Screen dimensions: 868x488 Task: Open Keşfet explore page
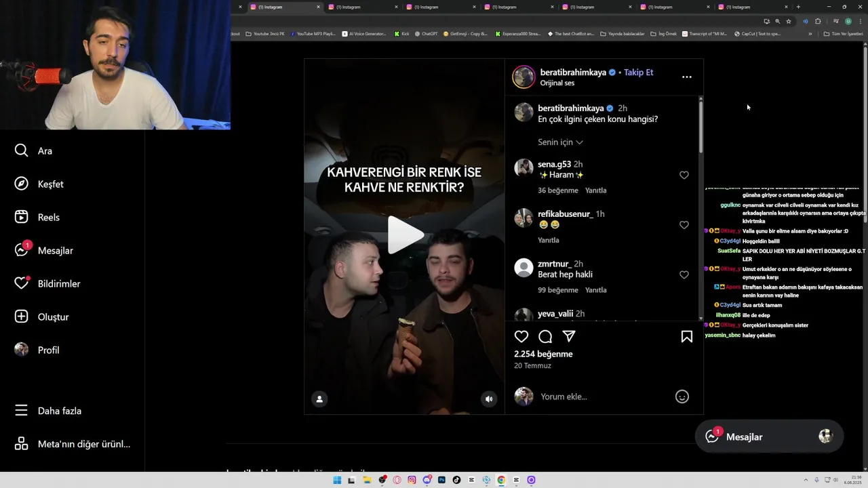pos(39,184)
